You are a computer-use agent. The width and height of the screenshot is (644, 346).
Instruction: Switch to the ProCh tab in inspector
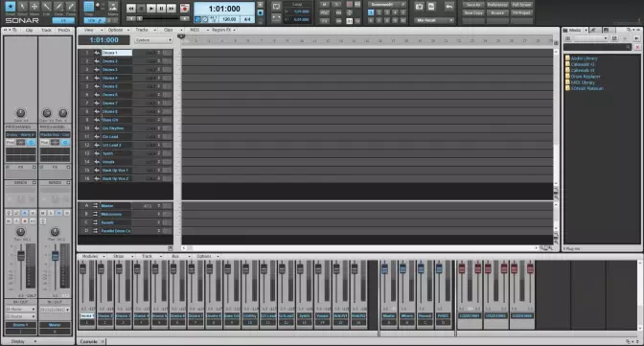[x=63, y=30]
